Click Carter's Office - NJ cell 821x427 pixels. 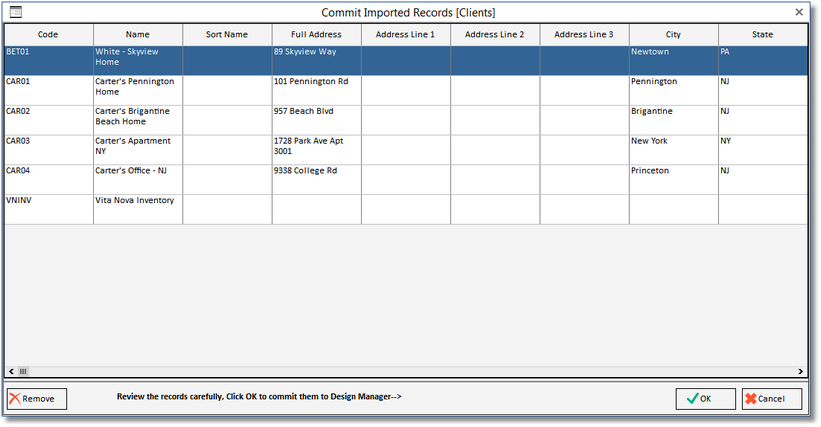138,180
